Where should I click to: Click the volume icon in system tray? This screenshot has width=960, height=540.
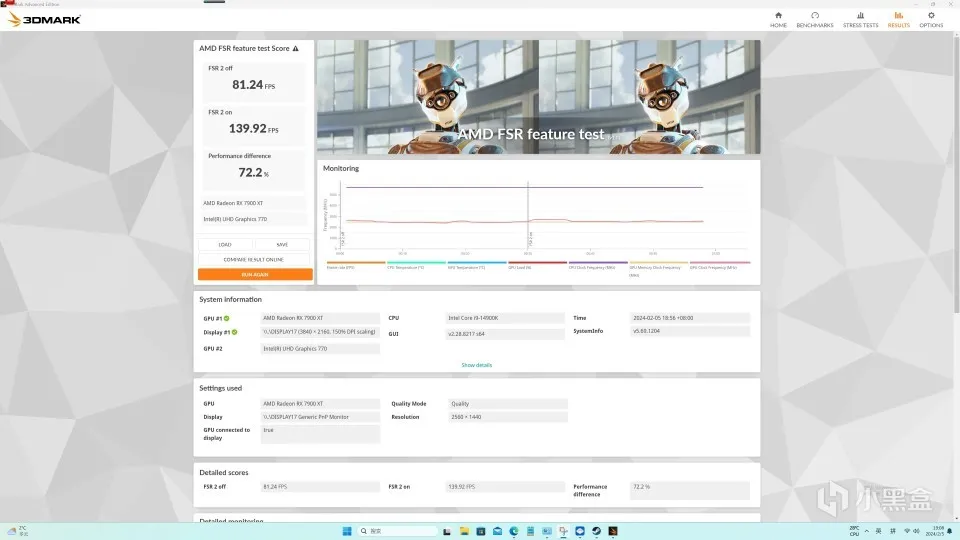pyautogui.click(x=917, y=531)
